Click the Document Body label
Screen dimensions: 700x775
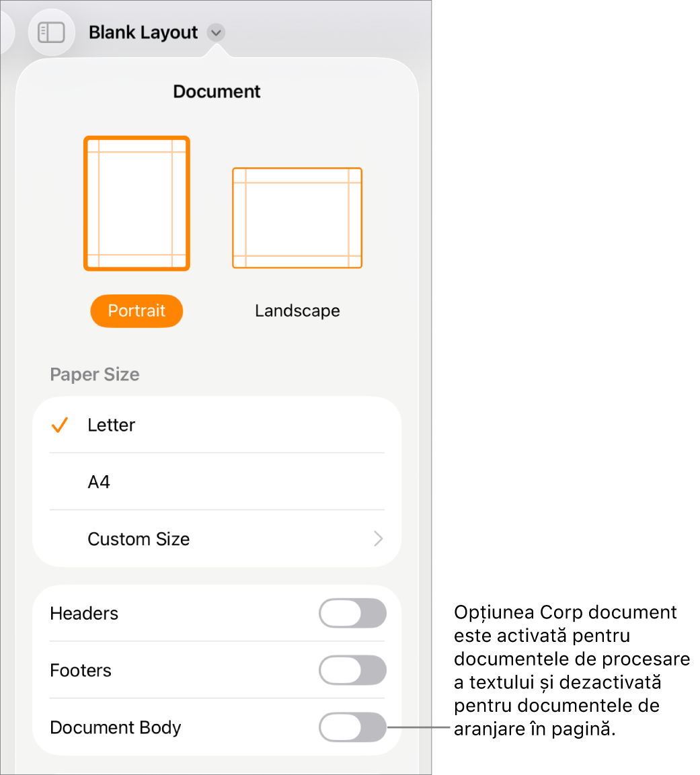(116, 727)
